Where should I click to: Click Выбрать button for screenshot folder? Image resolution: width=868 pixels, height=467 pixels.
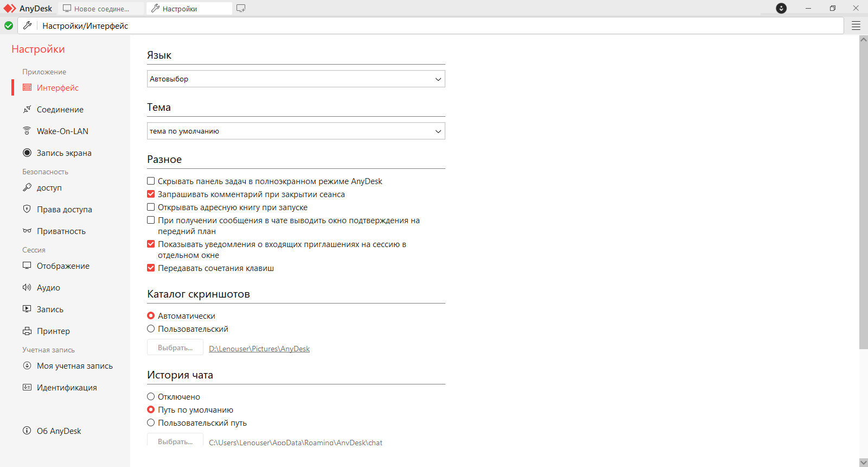coord(175,348)
